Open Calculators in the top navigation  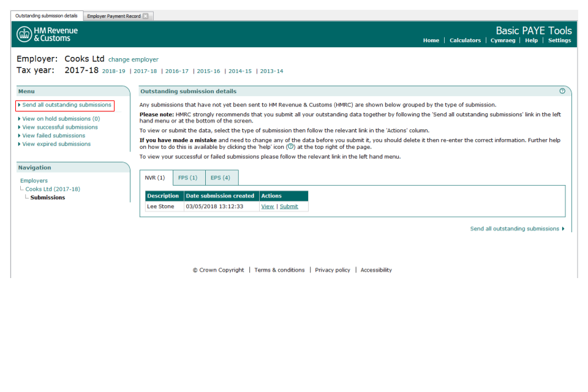465,40
